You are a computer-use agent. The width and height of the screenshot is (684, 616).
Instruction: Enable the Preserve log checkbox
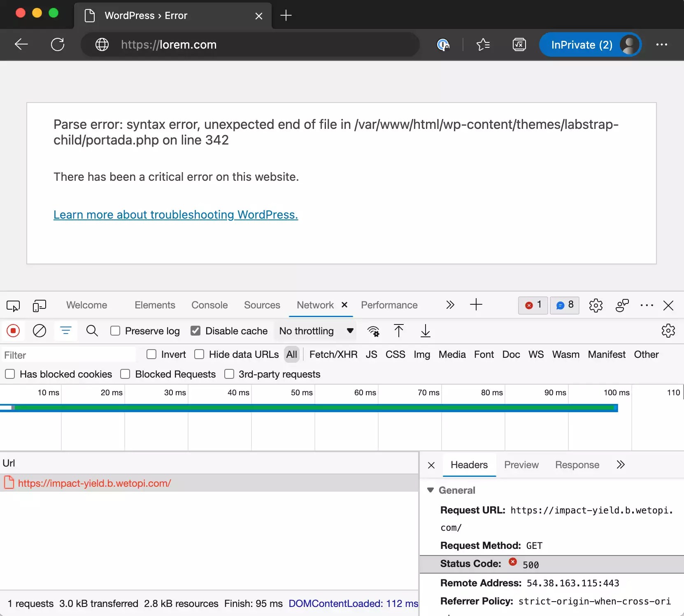click(x=116, y=331)
